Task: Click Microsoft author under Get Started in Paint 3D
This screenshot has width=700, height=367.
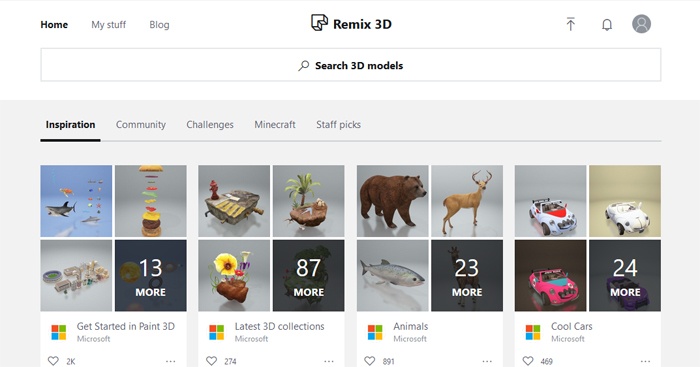Action: 93,339
